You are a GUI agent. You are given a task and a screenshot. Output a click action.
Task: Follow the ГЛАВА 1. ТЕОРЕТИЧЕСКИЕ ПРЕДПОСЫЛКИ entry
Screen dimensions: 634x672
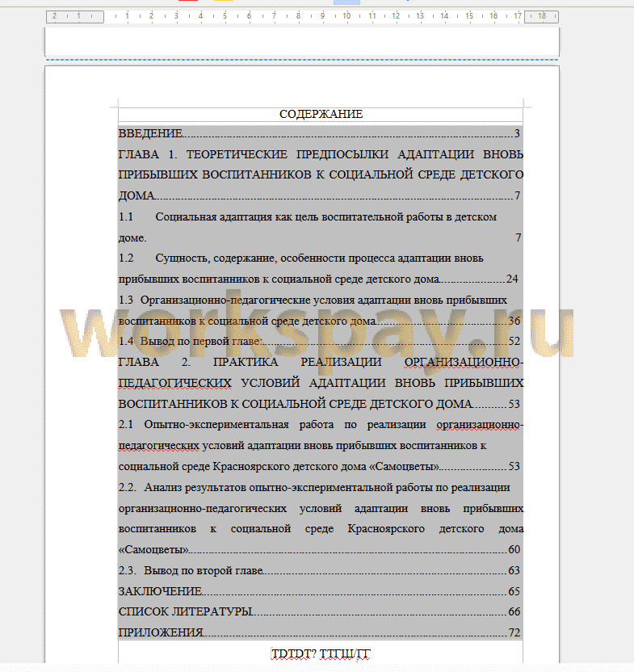[321, 174]
